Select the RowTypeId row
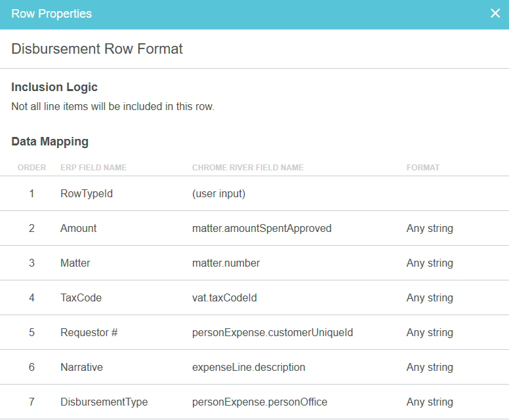Image resolution: width=509 pixels, height=420 pixels. point(87,193)
